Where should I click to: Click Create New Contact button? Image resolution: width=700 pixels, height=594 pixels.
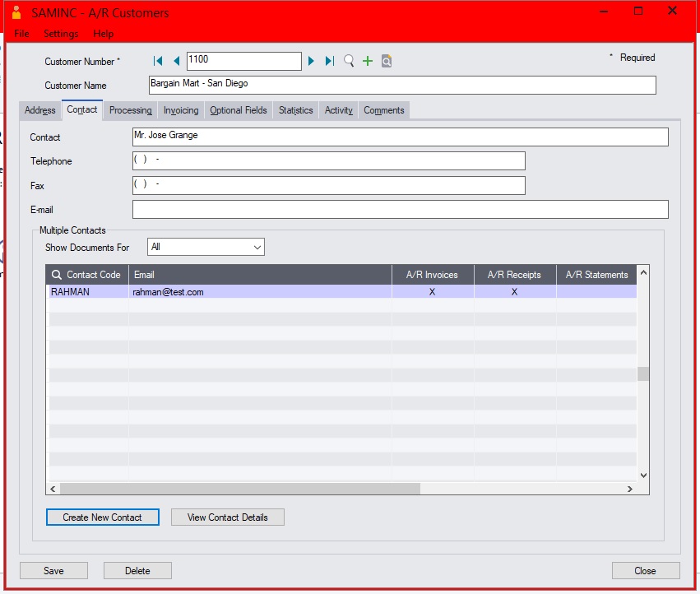pos(102,517)
